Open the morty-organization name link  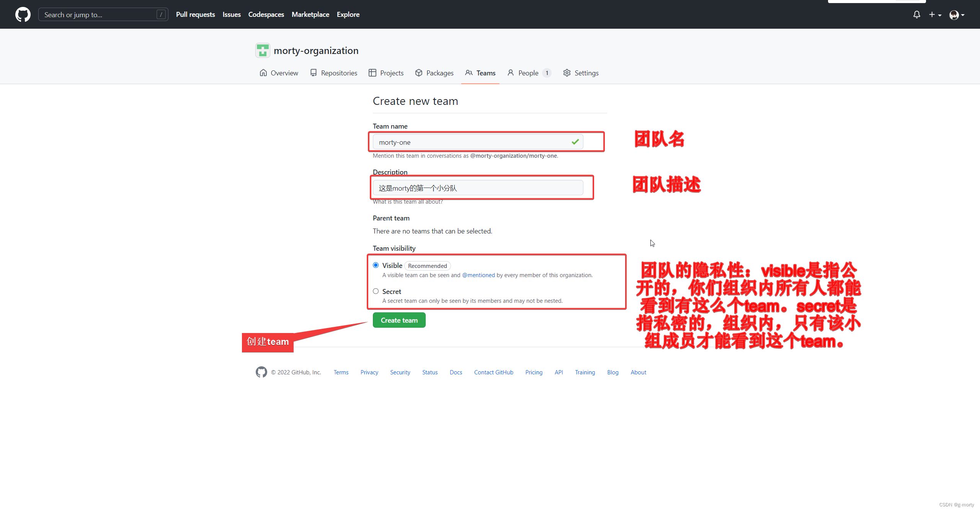point(316,51)
